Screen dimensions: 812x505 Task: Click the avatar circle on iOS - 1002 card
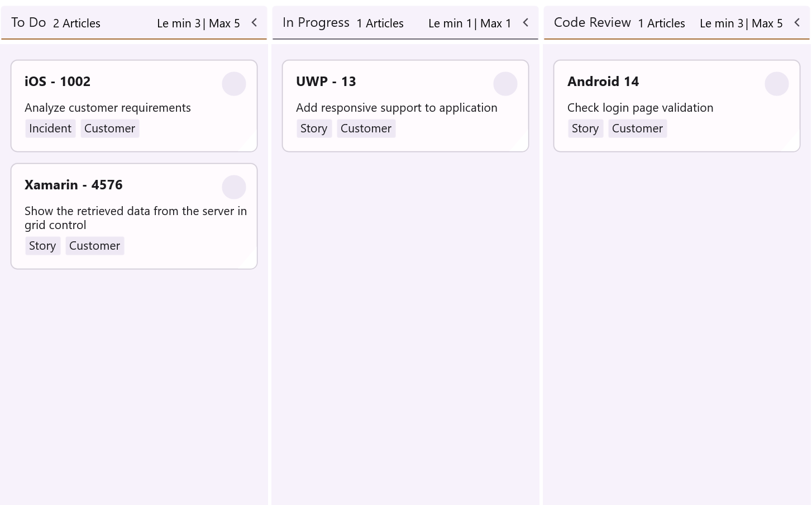tap(233, 84)
